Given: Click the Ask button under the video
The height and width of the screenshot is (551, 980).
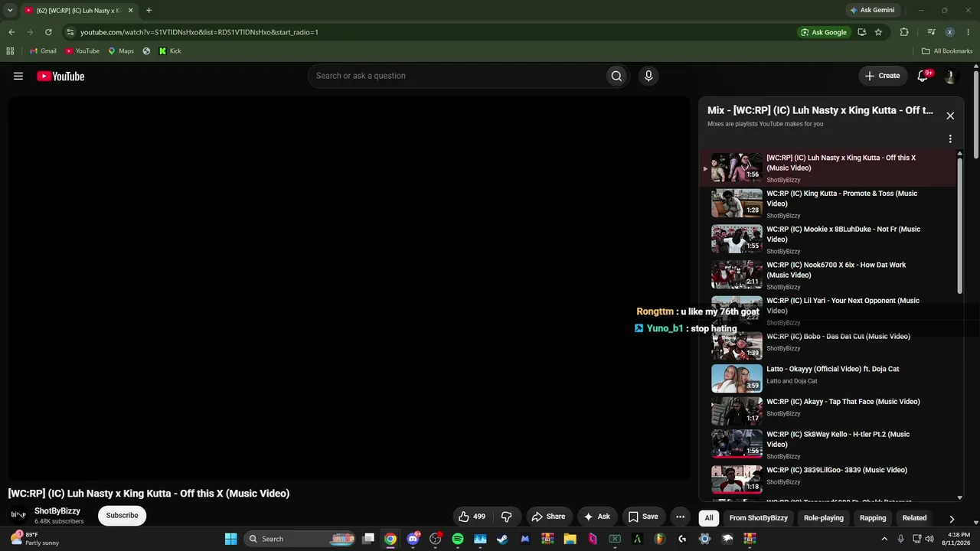Looking at the screenshot, I should pos(597,517).
